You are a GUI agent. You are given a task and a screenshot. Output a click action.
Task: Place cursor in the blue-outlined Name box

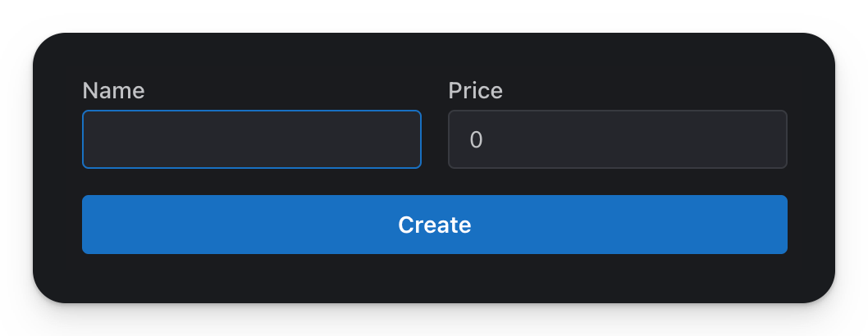tap(251, 139)
